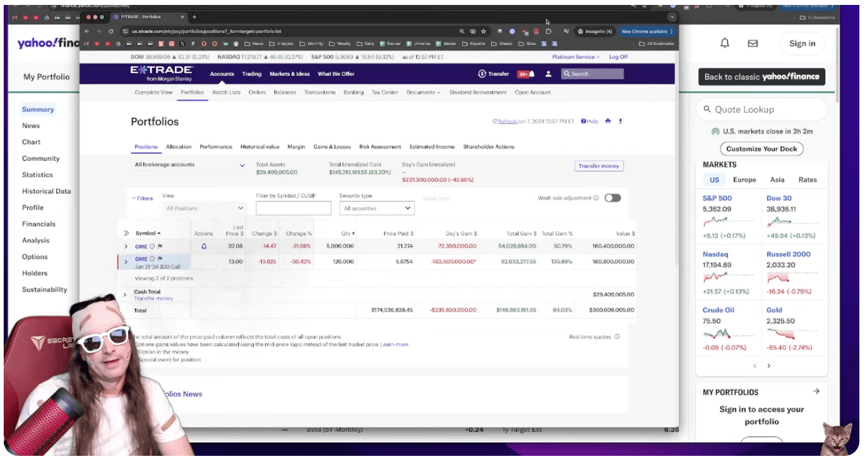868x462 pixels.
Task: Open a new tab with the plus icon
Action: coord(195,17)
